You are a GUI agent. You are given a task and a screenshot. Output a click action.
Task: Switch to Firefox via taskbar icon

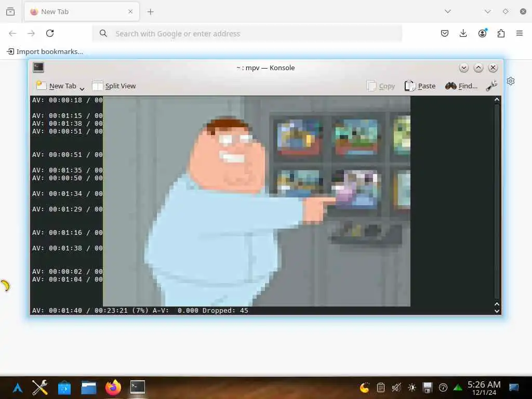point(113,388)
